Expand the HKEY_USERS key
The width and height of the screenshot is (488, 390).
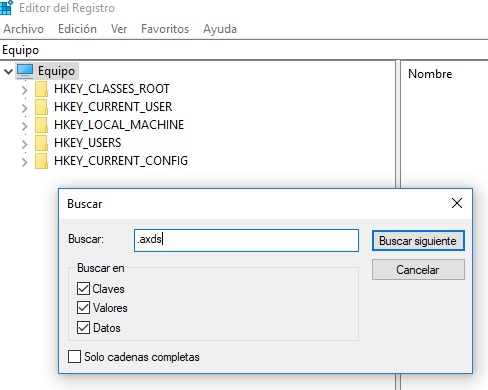[x=25, y=144]
